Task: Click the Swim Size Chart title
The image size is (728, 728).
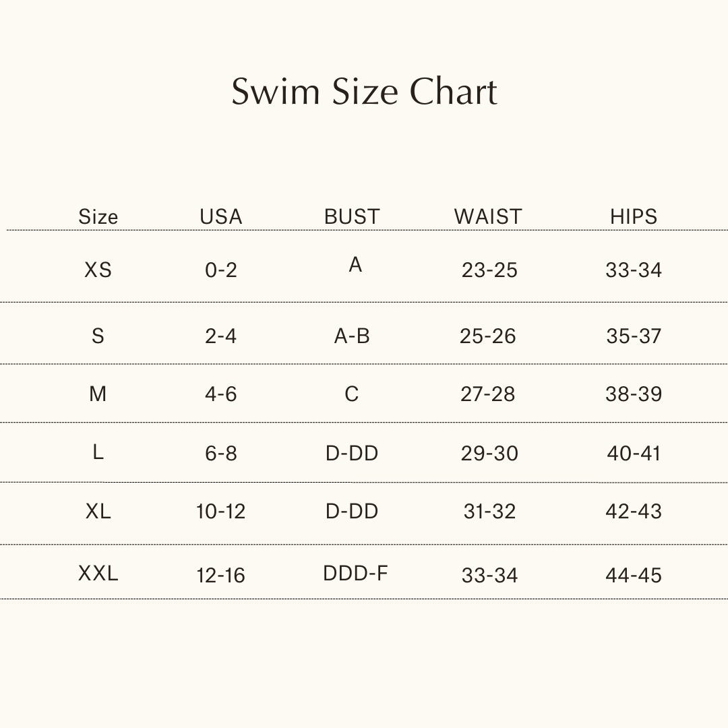Action: [x=364, y=92]
